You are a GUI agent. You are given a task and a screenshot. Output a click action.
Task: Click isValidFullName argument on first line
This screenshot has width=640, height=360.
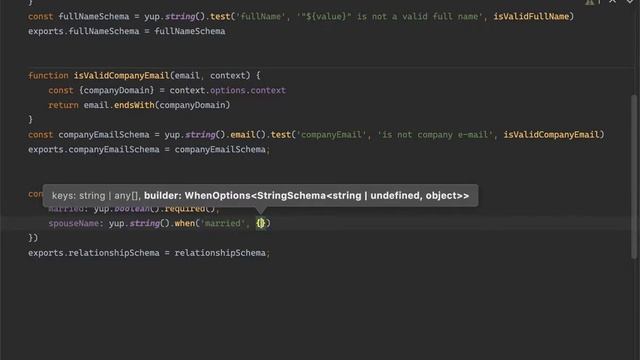click(x=531, y=16)
